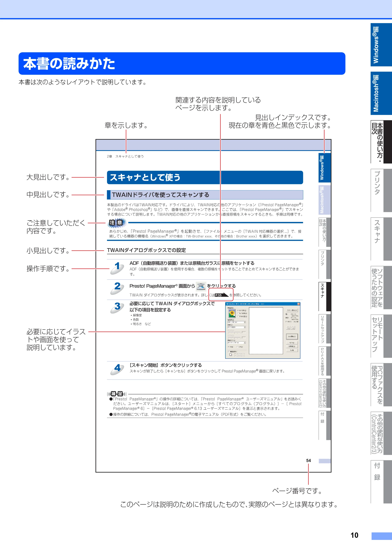
Task: Click the [スキャン開始] ボタンをクリックする step text
Action: [x=166, y=365]
